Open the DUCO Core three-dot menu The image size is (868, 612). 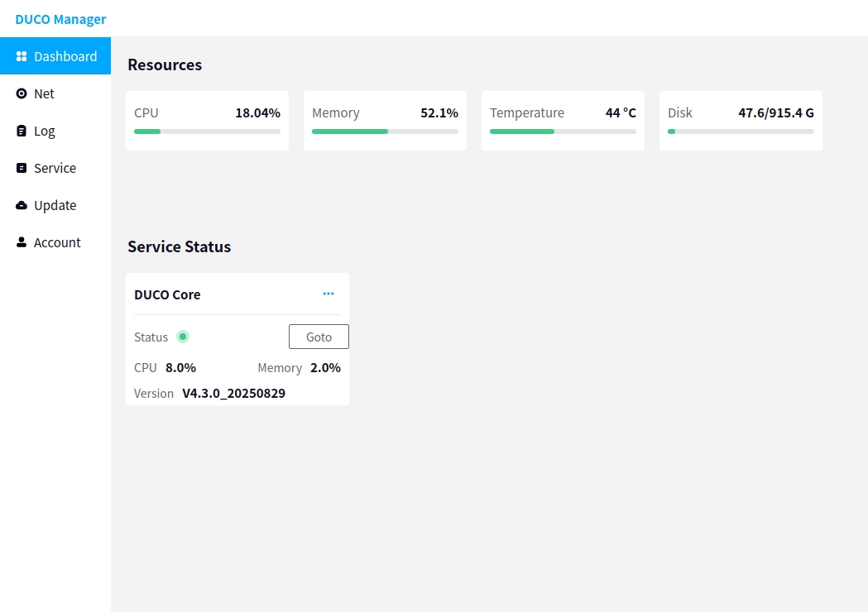tap(328, 294)
